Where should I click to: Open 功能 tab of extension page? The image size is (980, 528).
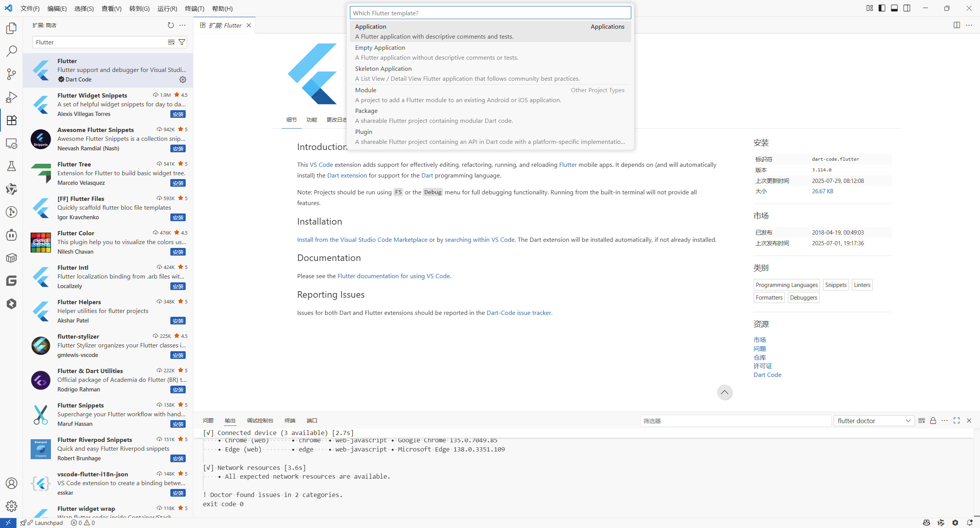[x=312, y=120]
